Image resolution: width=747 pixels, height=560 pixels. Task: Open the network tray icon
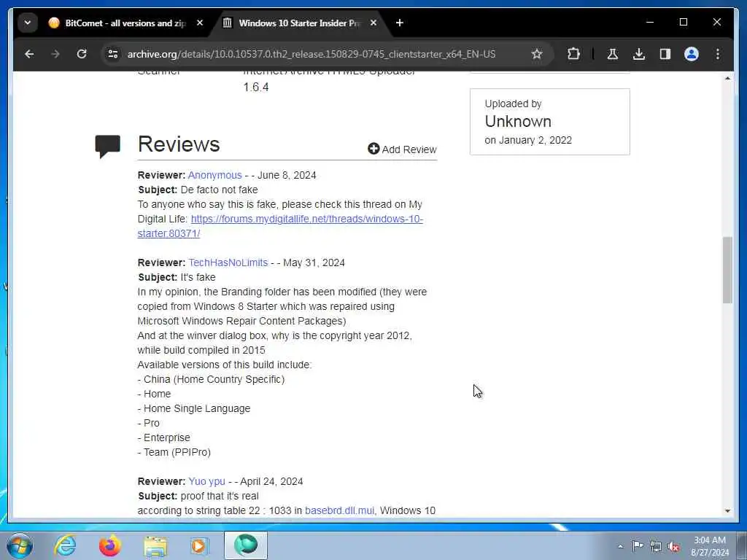pyautogui.click(x=656, y=546)
